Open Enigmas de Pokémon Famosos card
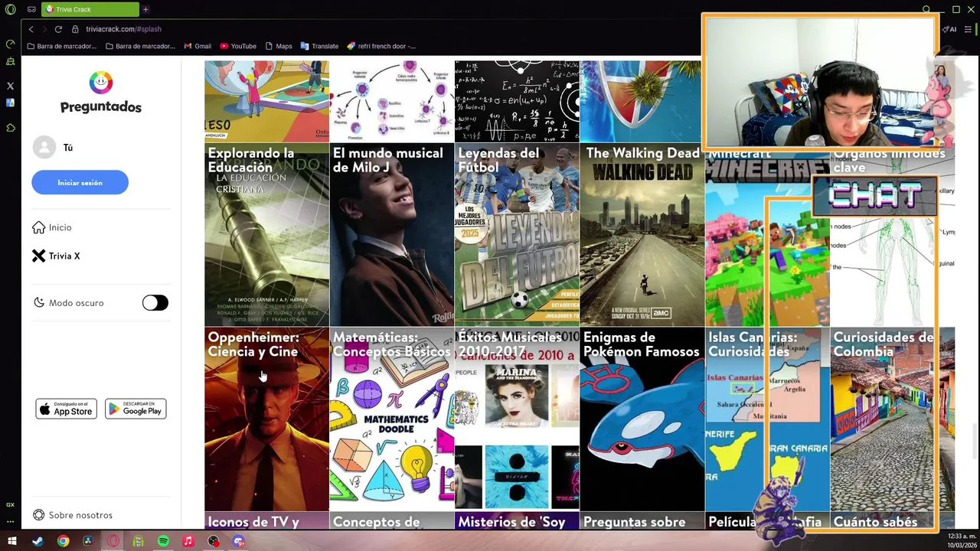The height and width of the screenshot is (551, 980). 642,419
